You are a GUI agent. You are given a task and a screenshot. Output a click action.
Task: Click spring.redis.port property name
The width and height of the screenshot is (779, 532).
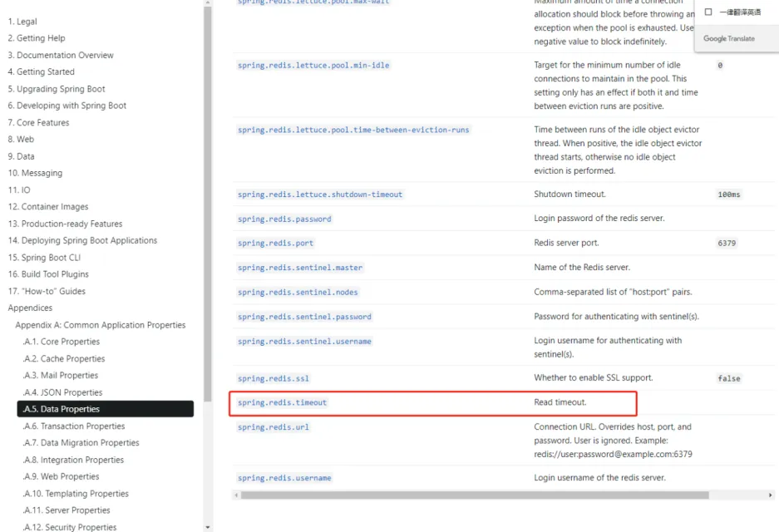pyautogui.click(x=275, y=244)
